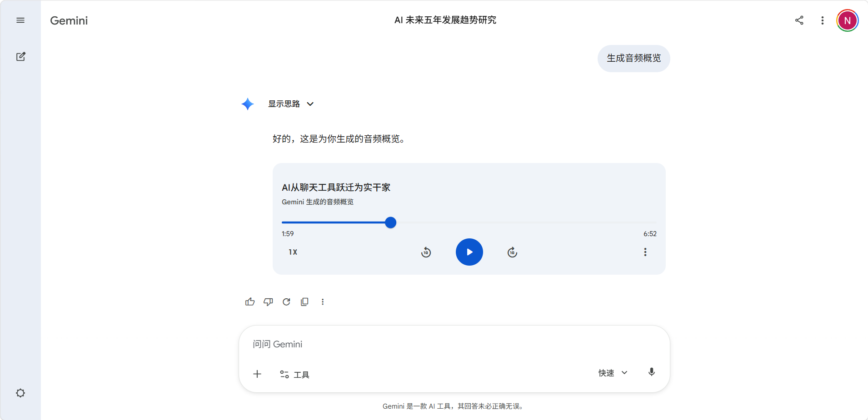868x420 pixels.
Task: Expand the 显示思路 thinking section
Action: coord(291,104)
